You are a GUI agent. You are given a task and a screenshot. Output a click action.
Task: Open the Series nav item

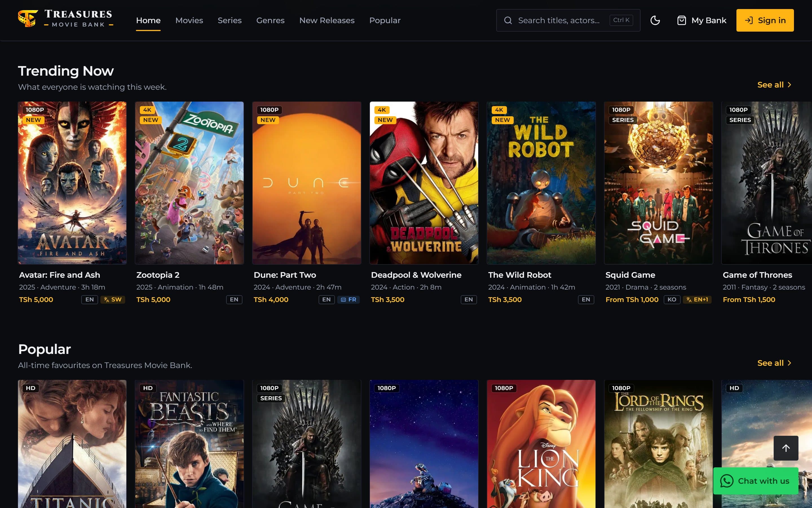[230, 21]
